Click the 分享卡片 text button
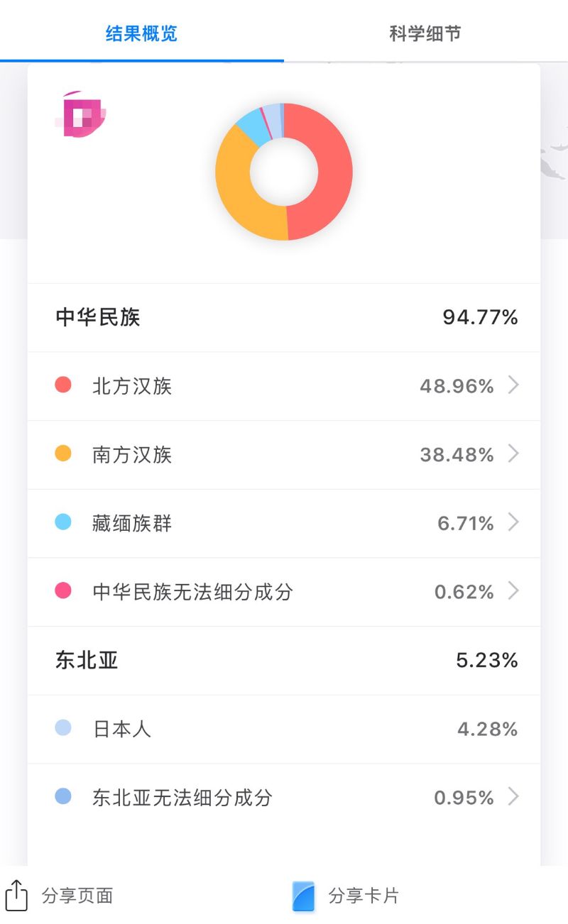Screen dimensions: 568x924 (x=364, y=896)
